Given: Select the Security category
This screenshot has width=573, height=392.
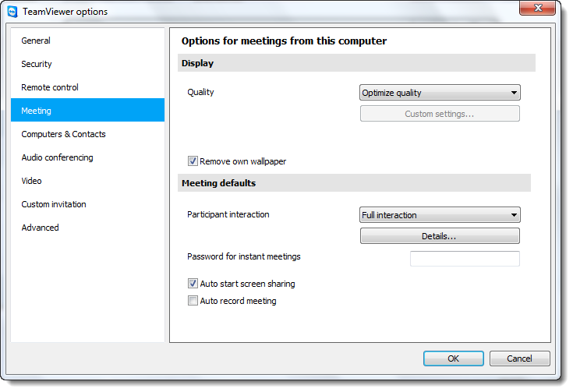Looking at the screenshot, I should click(x=87, y=64).
